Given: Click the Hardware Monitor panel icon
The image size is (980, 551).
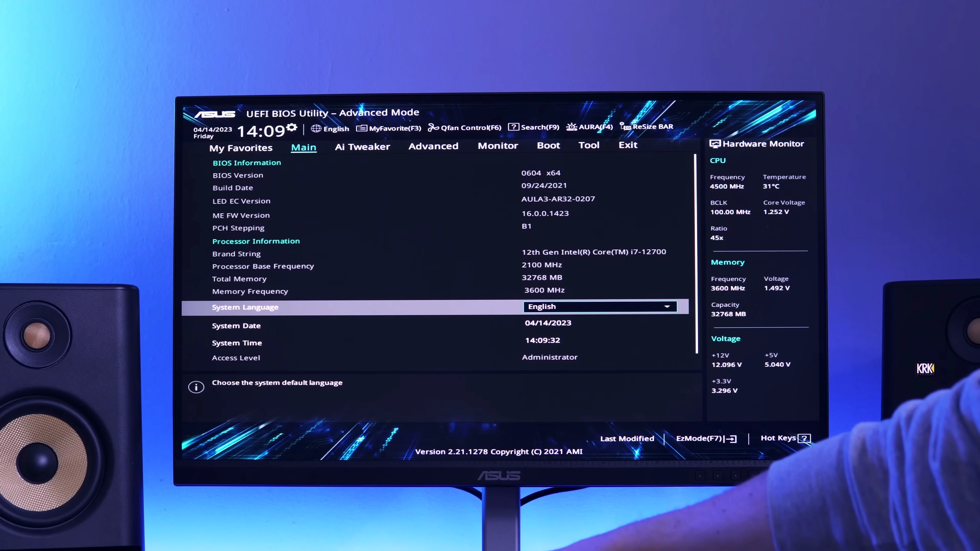Looking at the screenshot, I should point(715,144).
